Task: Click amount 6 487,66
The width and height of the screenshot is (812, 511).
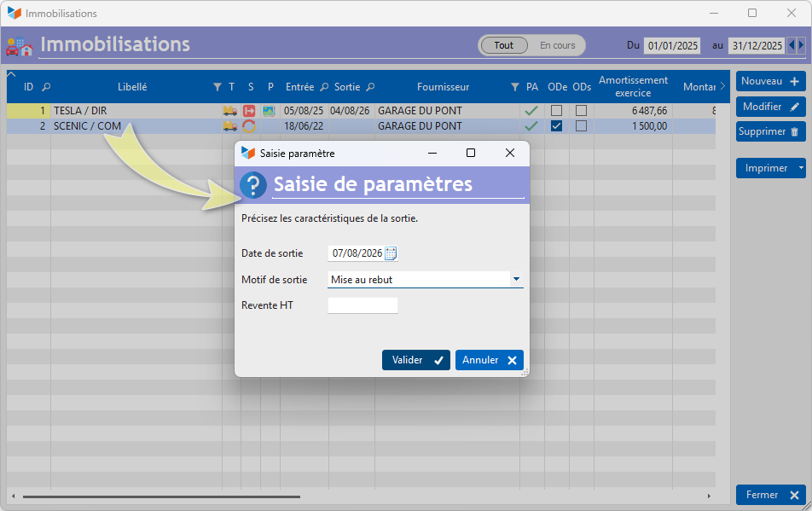Action: point(649,111)
